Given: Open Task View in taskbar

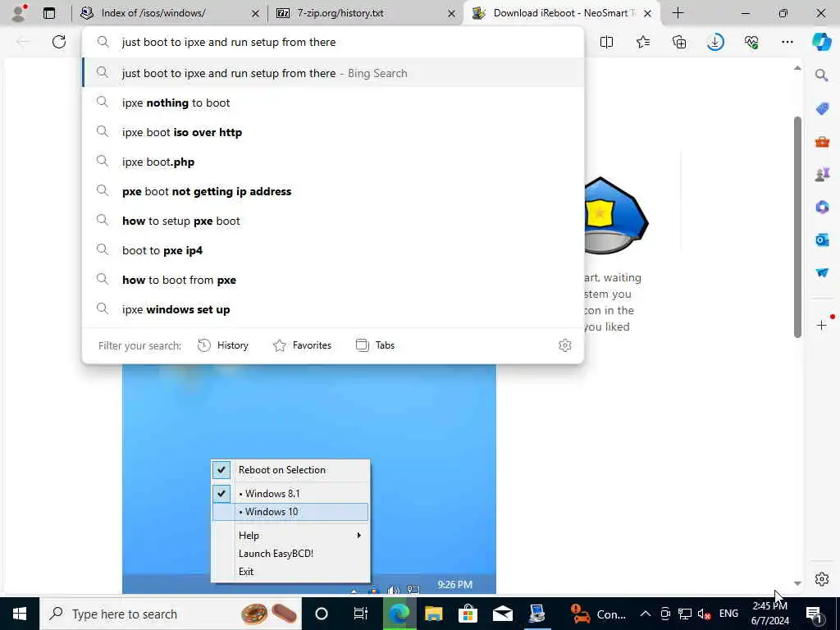Looking at the screenshot, I should tap(361, 614).
